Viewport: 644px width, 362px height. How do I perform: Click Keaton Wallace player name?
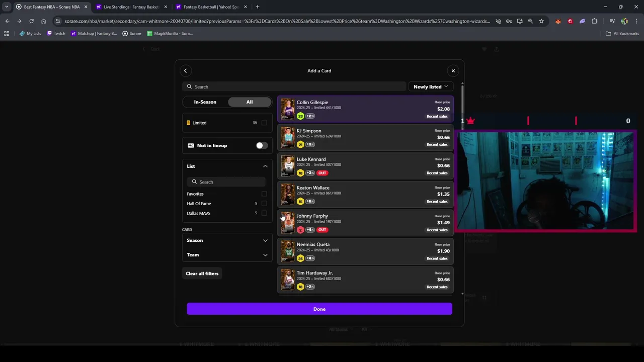point(313,188)
